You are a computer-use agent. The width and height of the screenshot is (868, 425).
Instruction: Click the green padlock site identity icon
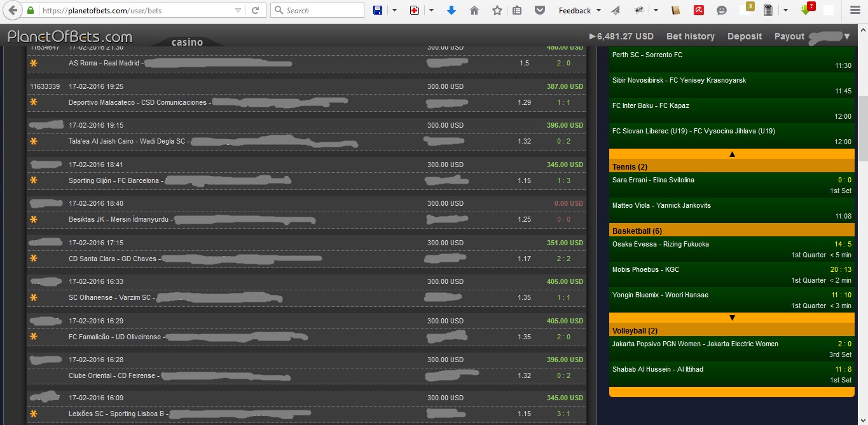31,11
